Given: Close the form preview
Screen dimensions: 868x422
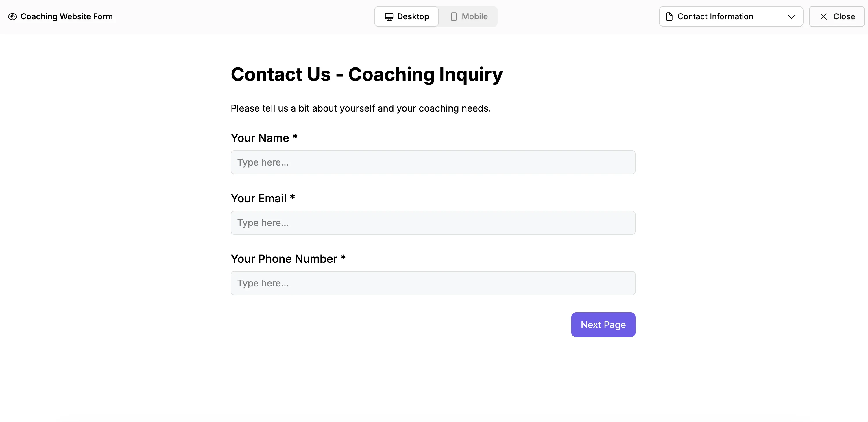Looking at the screenshot, I should point(837,16).
